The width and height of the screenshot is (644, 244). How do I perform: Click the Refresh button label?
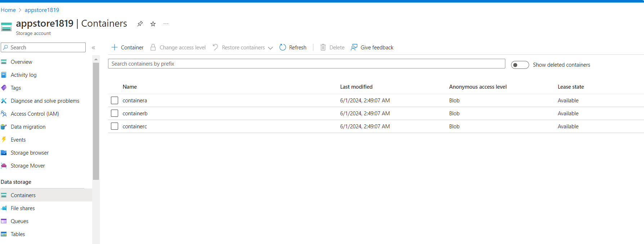pyautogui.click(x=298, y=48)
